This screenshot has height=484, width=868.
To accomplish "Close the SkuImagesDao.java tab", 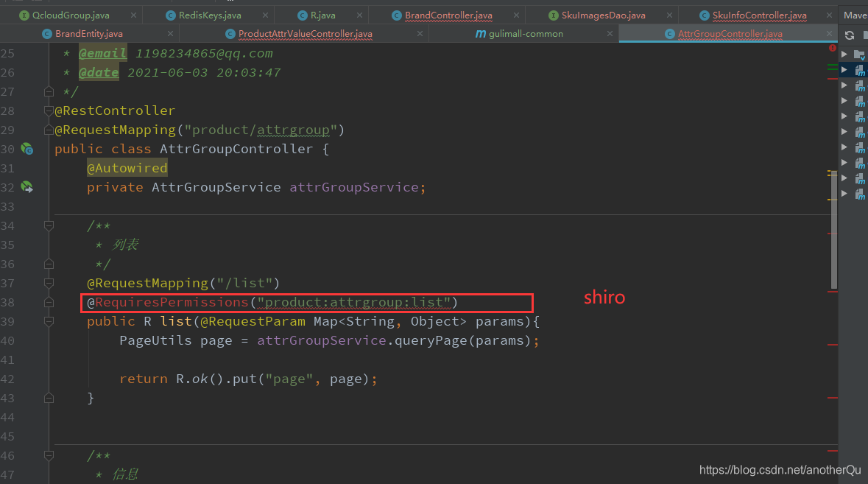I will pyautogui.click(x=669, y=15).
